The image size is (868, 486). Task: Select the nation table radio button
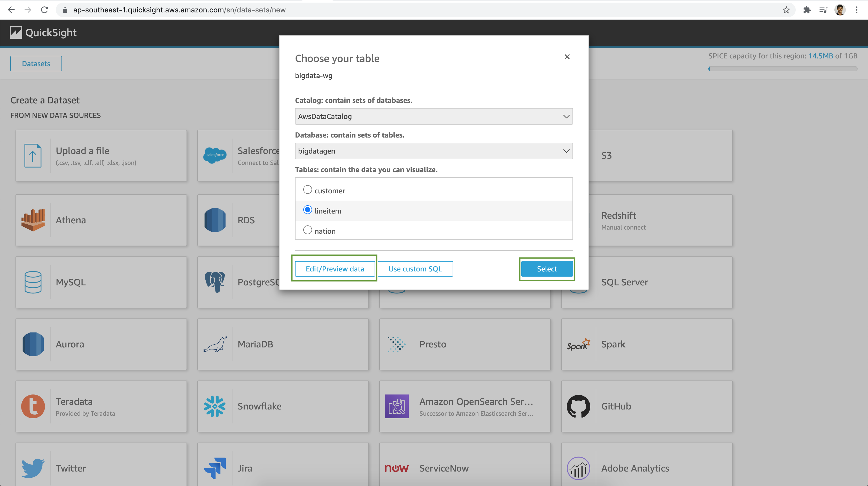click(307, 230)
